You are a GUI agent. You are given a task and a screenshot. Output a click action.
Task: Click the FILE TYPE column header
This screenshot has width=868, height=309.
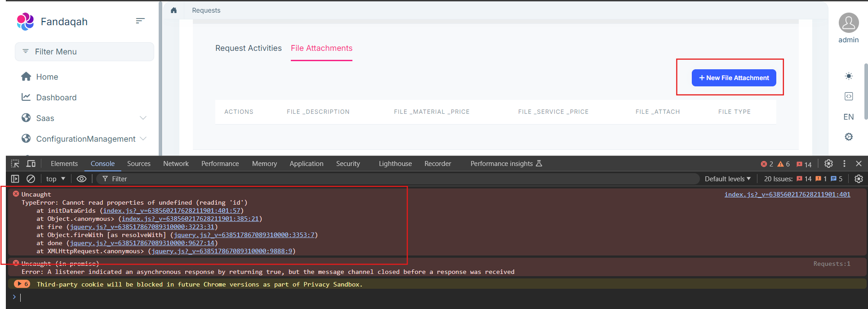pyautogui.click(x=734, y=112)
